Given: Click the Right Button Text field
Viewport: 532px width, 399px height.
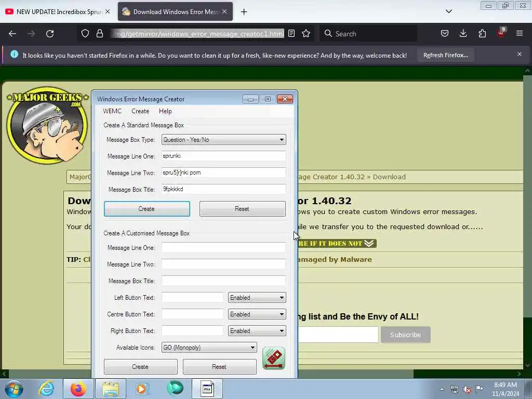Looking at the screenshot, I should [192, 331].
